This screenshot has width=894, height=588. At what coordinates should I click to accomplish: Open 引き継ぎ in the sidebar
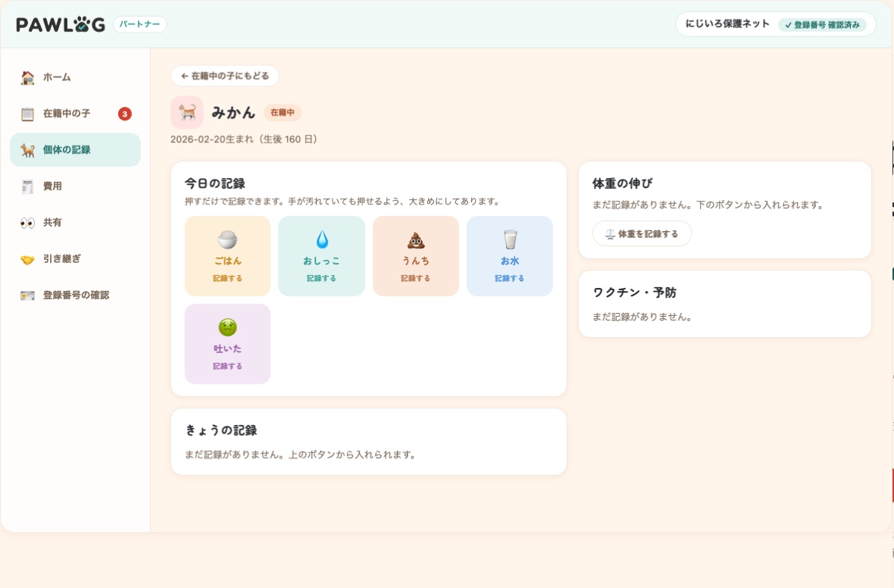(75, 259)
